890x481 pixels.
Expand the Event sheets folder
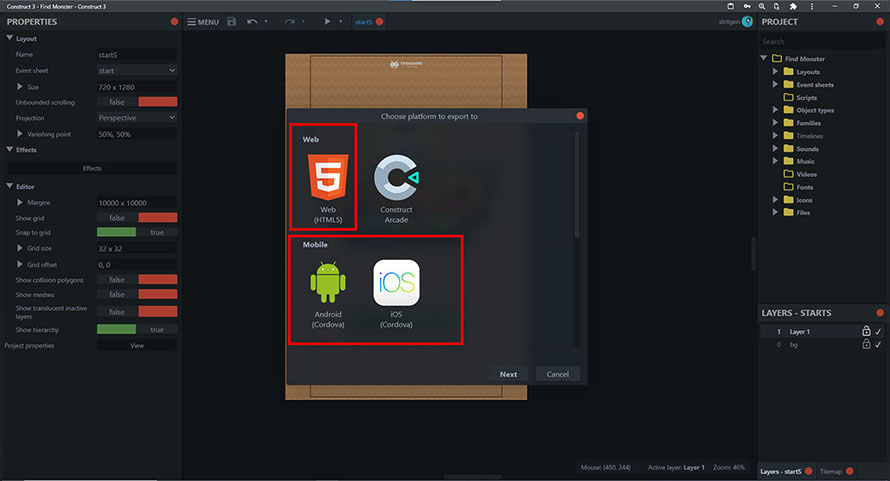775,84
